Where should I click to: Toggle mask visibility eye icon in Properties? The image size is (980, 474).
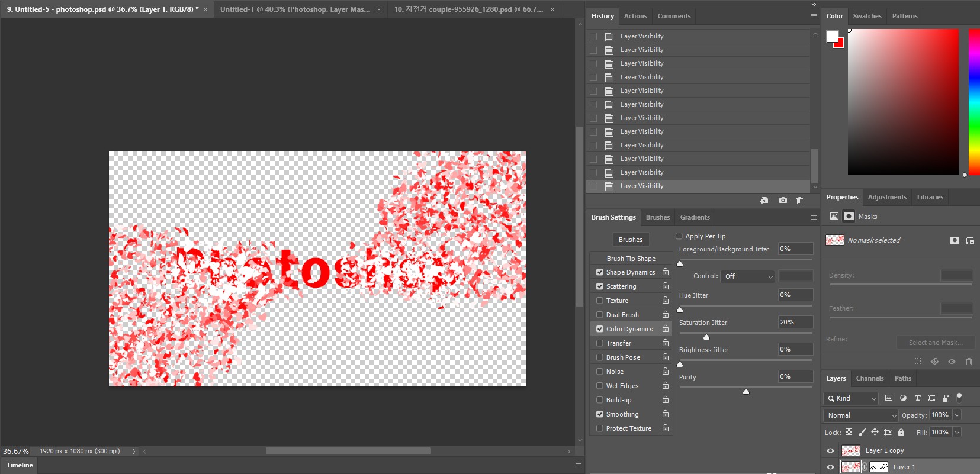click(952, 362)
